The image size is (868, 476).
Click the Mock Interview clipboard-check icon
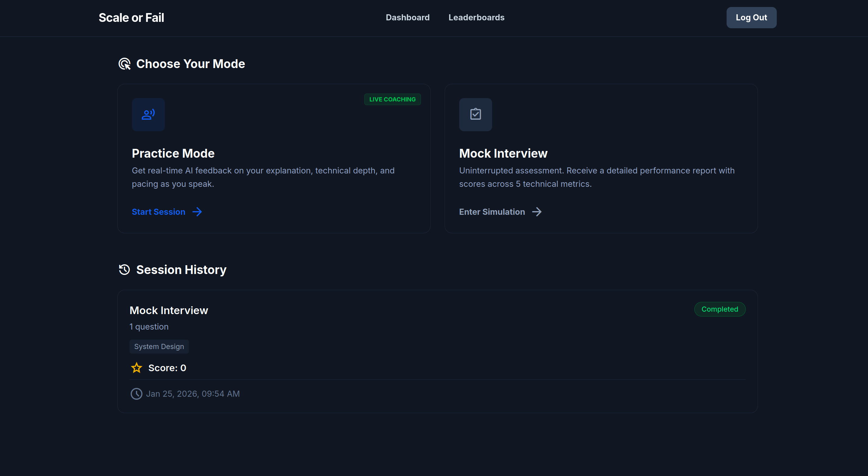coord(475,115)
